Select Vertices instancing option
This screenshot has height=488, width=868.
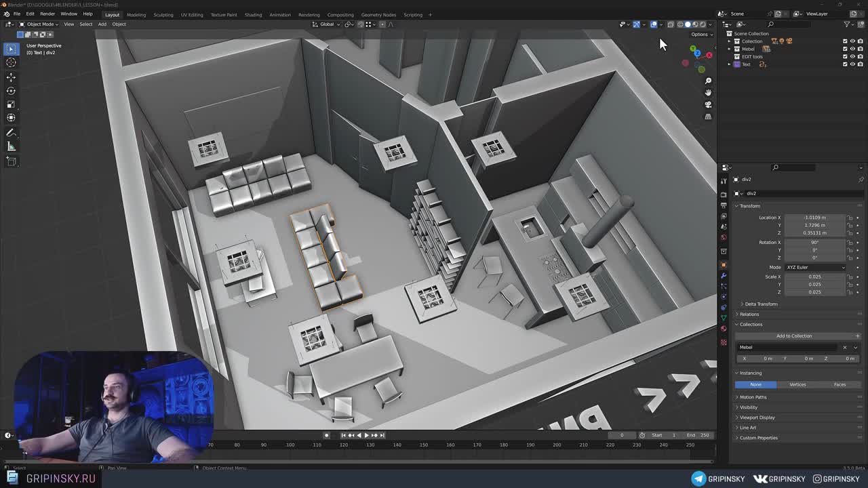click(x=797, y=384)
